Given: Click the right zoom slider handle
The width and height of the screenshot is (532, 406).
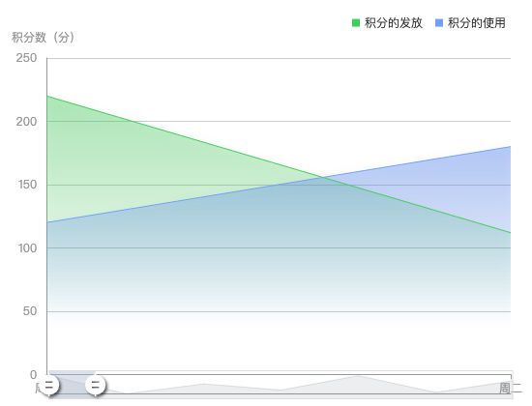Looking at the screenshot, I should (x=96, y=386).
